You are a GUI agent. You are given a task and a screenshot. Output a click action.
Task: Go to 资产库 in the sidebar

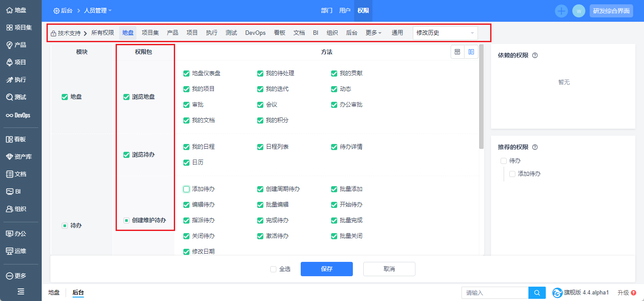click(18, 157)
